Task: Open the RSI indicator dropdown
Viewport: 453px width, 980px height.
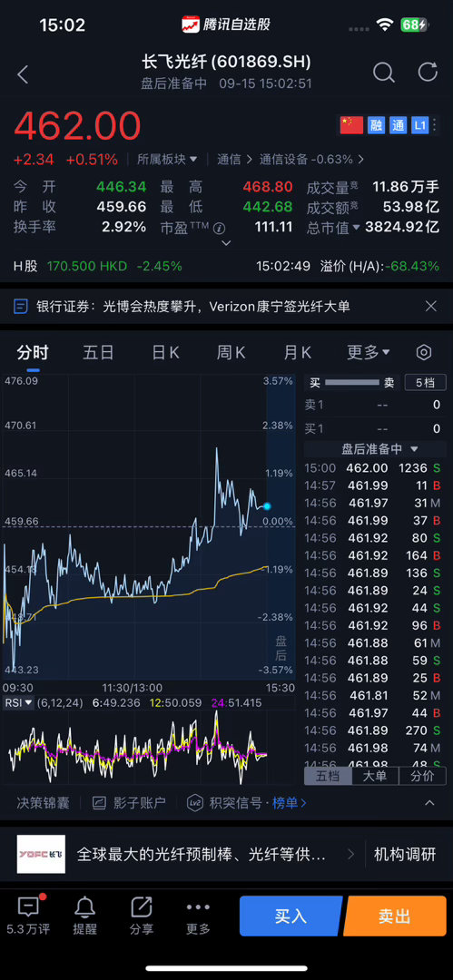Action: point(19,702)
